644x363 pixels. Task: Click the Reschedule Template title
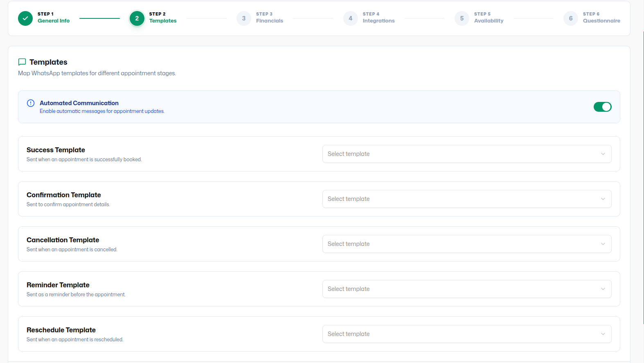click(x=61, y=330)
